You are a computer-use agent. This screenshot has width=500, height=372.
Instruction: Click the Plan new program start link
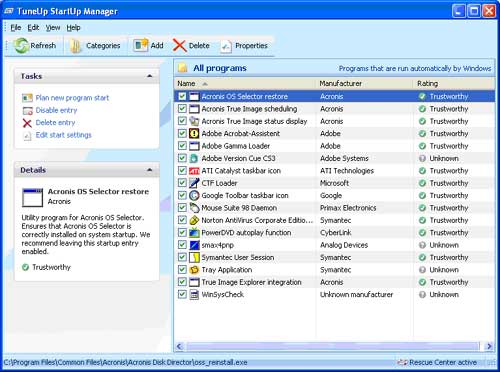coord(72,98)
